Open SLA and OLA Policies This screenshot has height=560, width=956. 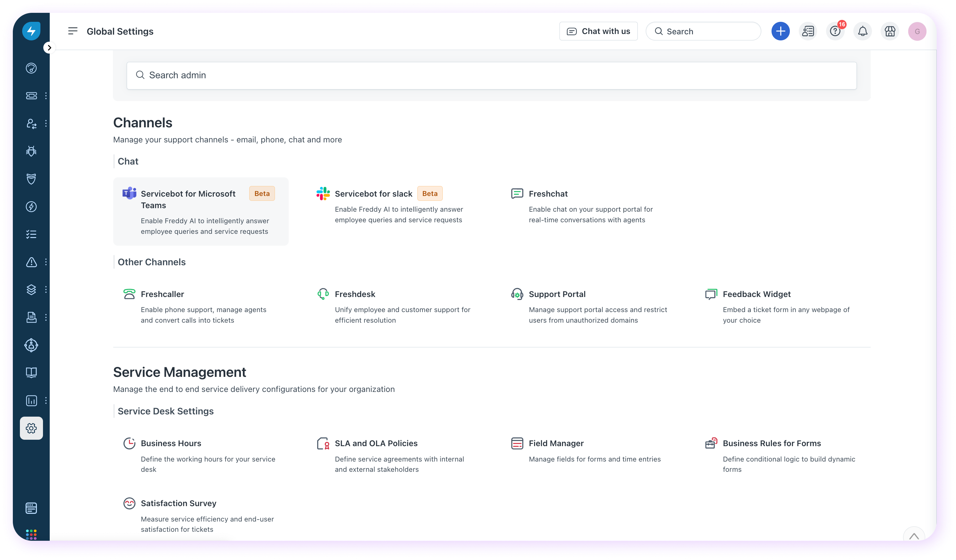click(x=376, y=443)
